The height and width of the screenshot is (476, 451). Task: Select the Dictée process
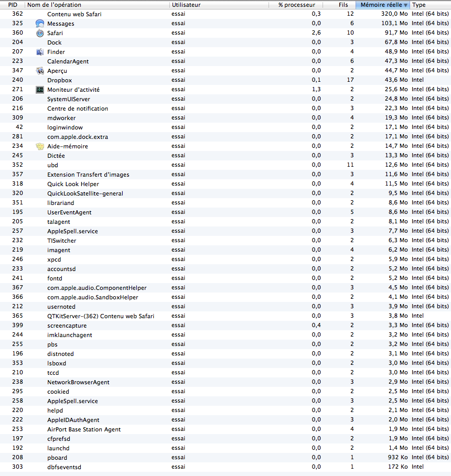tap(225, 155)
